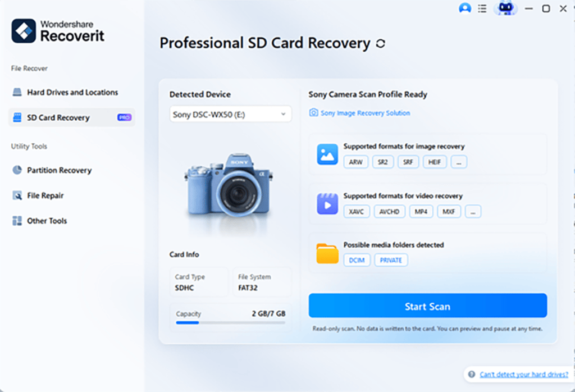Select the PRIVATE folder tag
The image size is (575, 392).
point(391,260)
